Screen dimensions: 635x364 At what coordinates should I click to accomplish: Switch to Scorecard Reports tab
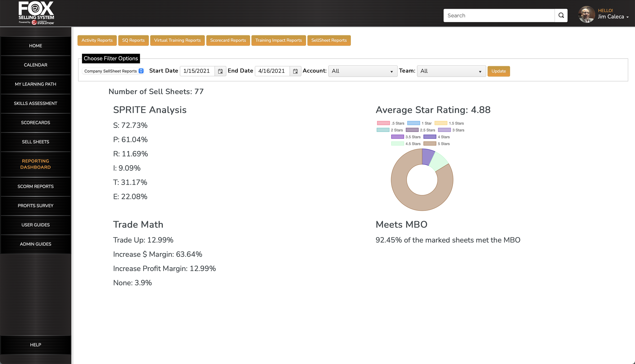click(x=228, y=40)
